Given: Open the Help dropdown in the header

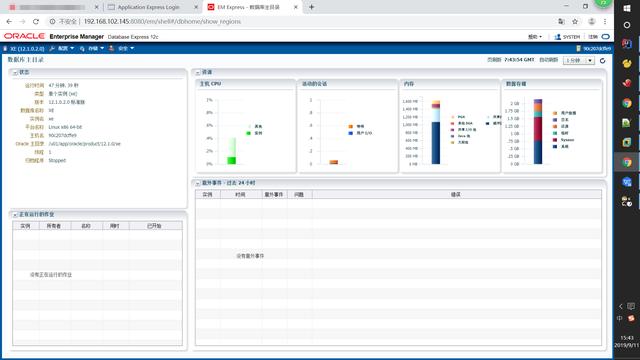Looking at the screenshot, I should (535, 37).
